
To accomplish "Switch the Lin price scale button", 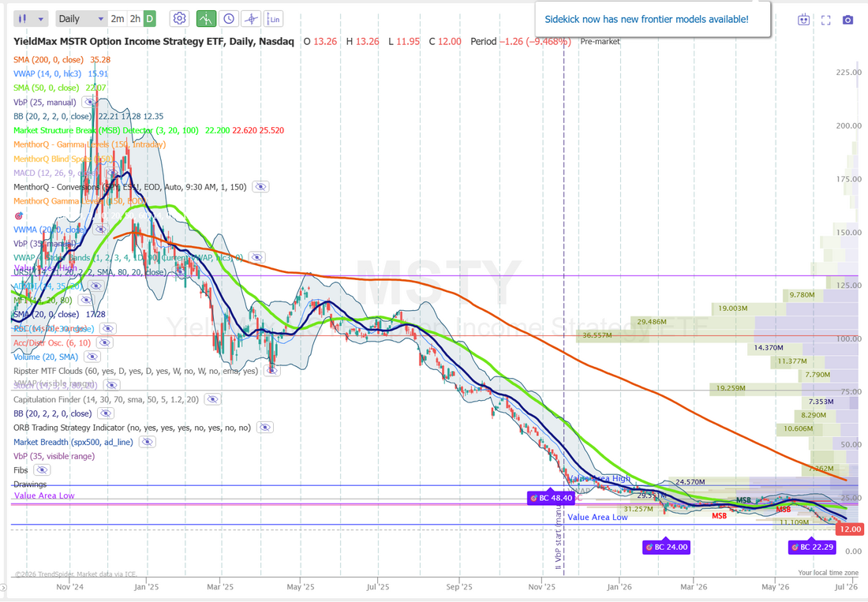I will [274, 19].
